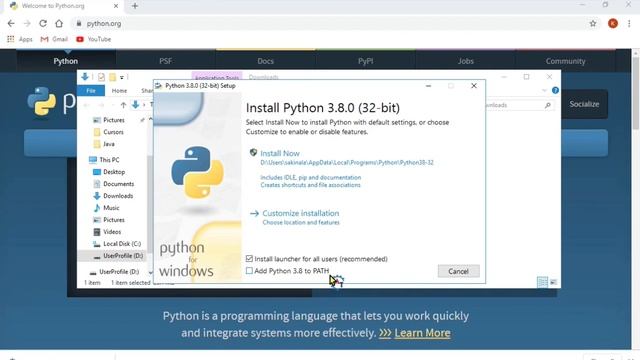Open a new Chrome tab
This screenshot has width=640, height=360.
point(135,6)
